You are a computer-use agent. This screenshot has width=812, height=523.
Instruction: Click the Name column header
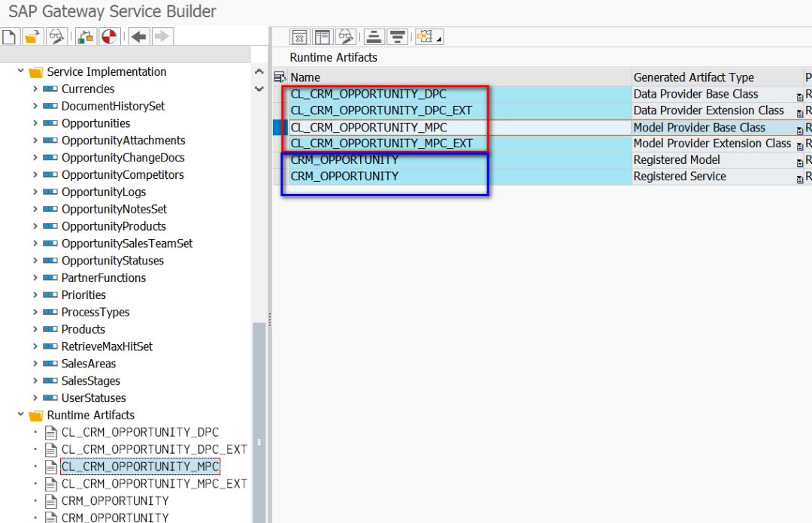[x=460, y=77]
